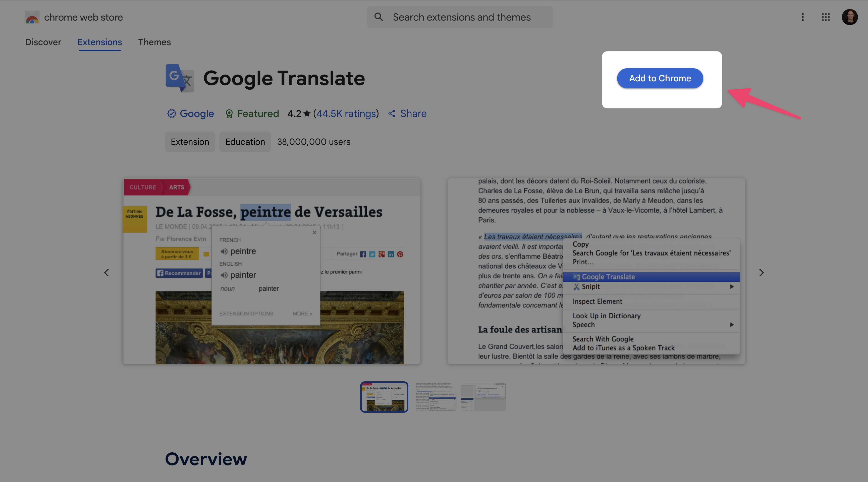
Task: Click the Education category chip
Action: 245,142
